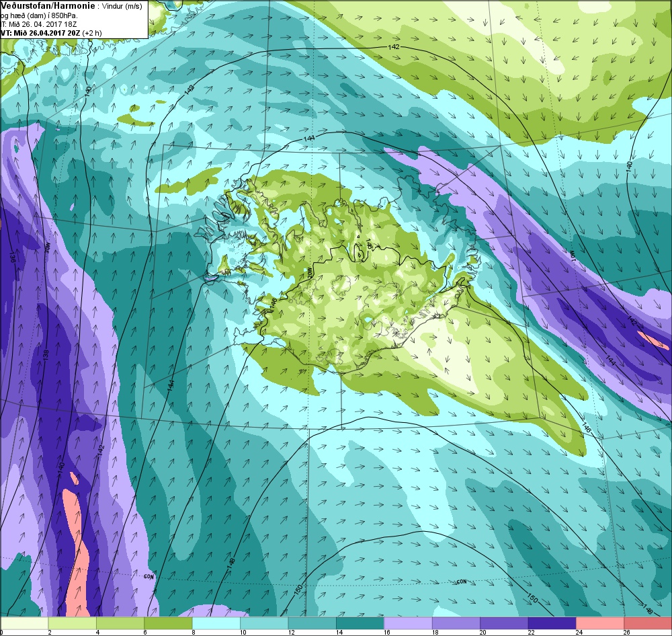Choose the dark indigo 22–24 m/s legend swatch
The image size is (672, 636).
click(x=552, y=623)
